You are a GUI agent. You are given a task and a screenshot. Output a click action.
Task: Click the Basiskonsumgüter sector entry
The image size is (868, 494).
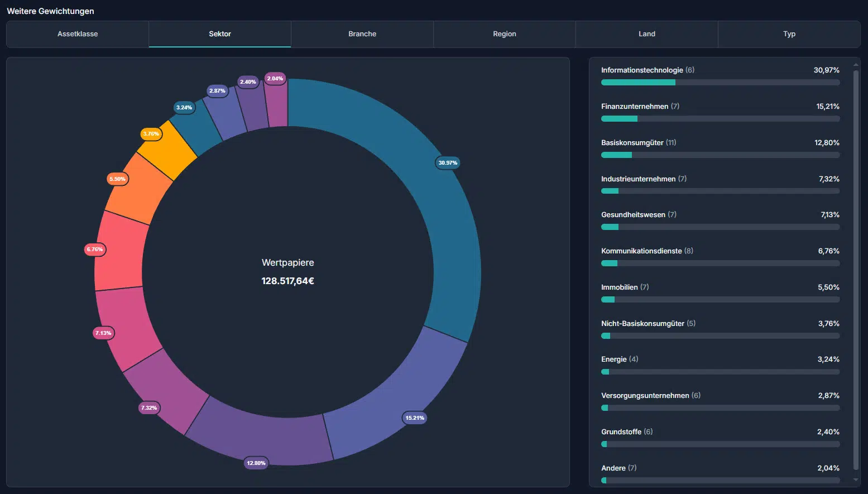(x=633, y=143)
